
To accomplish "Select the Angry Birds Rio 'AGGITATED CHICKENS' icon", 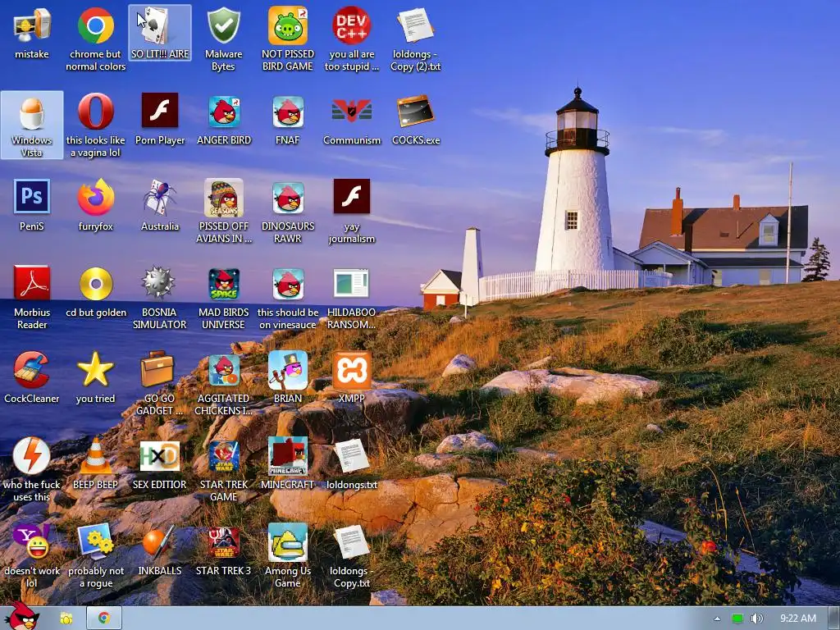I will pyautogui.click(x=223, y=384).
